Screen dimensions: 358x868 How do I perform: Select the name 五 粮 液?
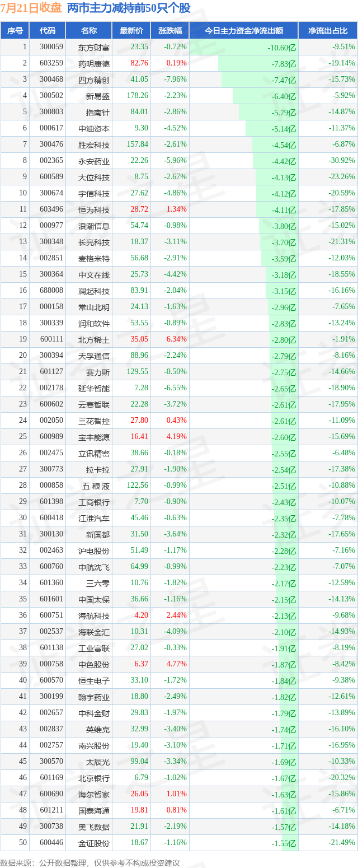(x=97, y=486)
